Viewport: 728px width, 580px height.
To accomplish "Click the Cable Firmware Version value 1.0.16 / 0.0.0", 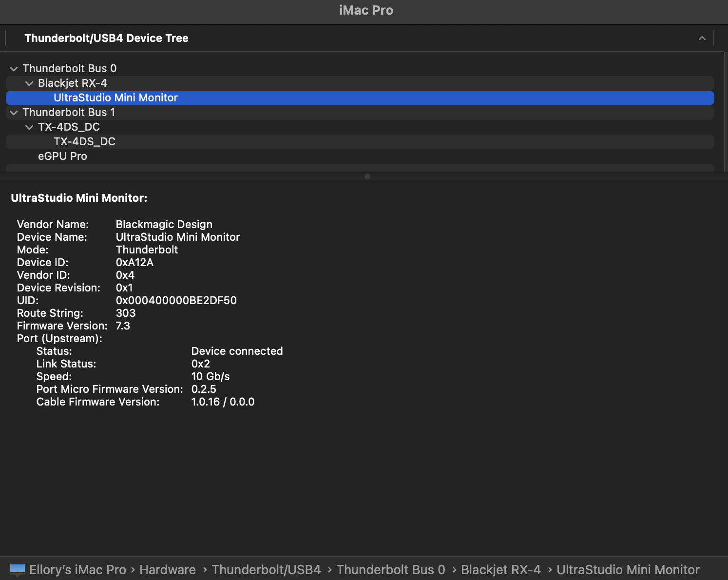I will click(223, 402).
